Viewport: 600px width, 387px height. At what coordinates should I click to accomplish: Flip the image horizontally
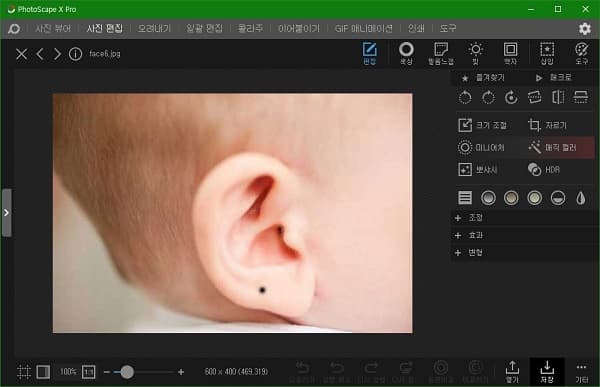[558, 98]
